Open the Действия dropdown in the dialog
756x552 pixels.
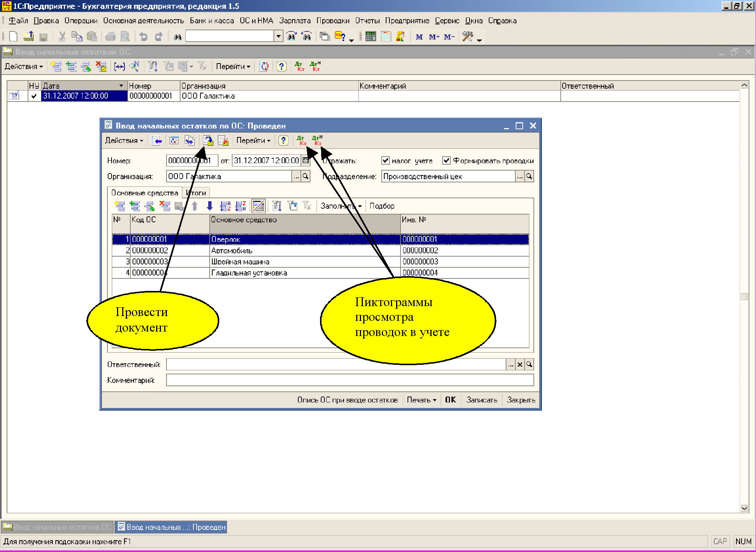124,141
